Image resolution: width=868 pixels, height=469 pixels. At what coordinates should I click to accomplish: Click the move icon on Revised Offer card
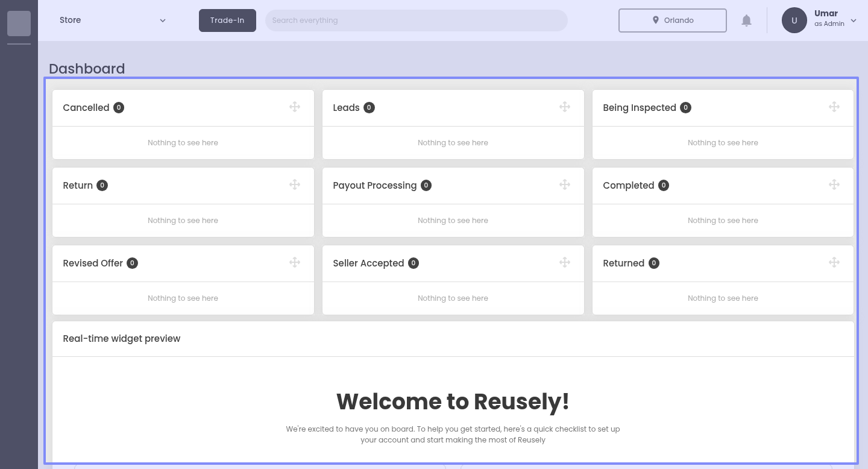(x=295, y=263)
